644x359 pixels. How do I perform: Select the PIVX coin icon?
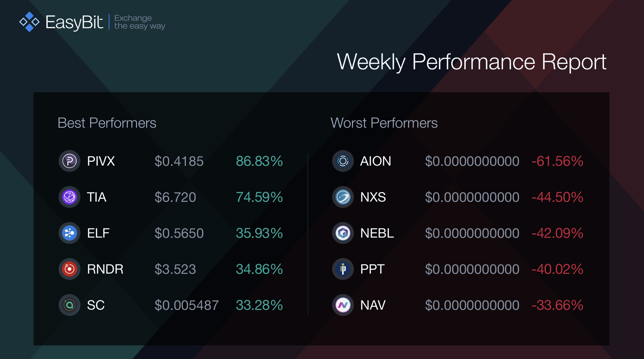tap(70, 161)
